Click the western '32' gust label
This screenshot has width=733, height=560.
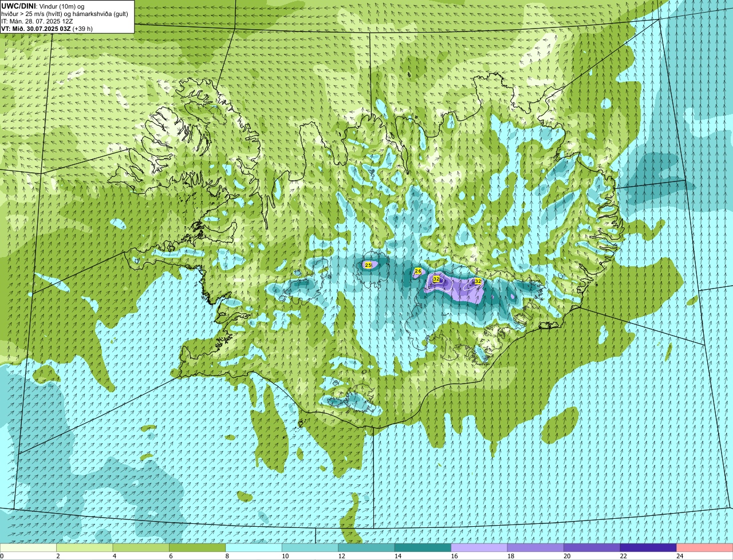tap(436, 279)
